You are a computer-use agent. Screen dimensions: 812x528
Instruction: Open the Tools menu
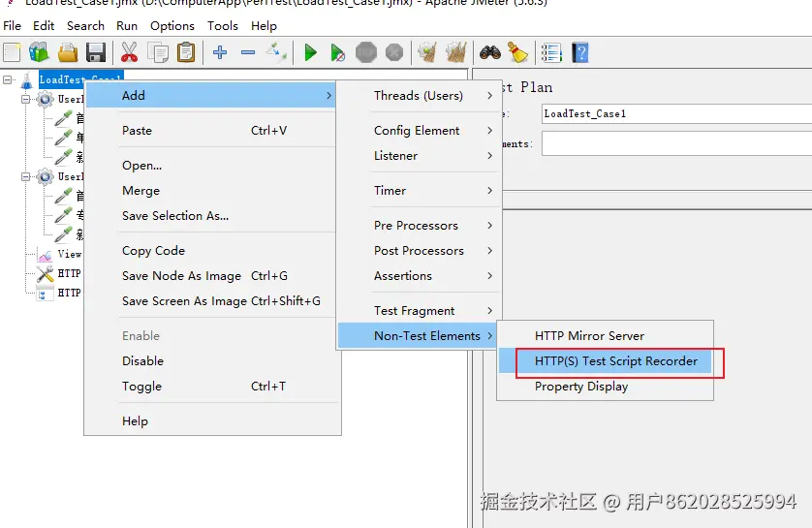click(223, 26)
